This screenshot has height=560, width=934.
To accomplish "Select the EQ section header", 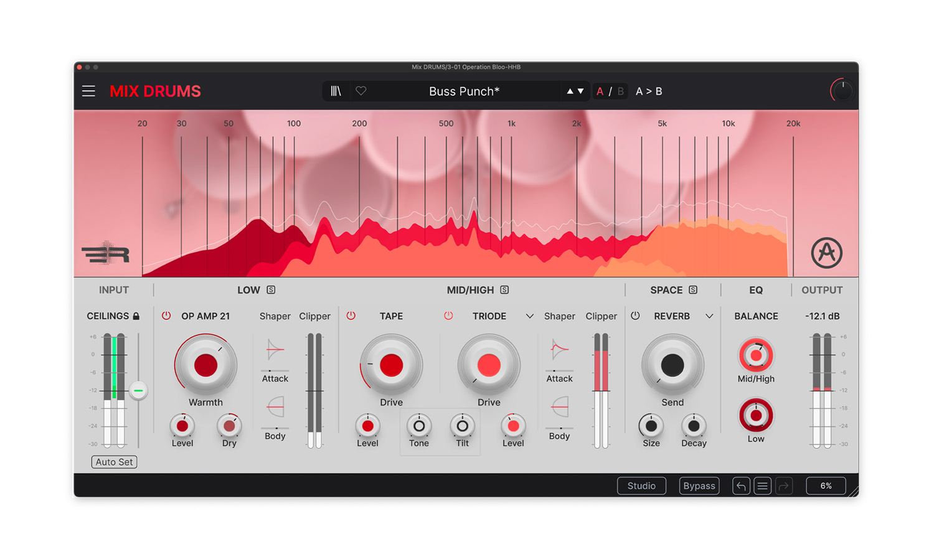I will (x=756, y=290).
